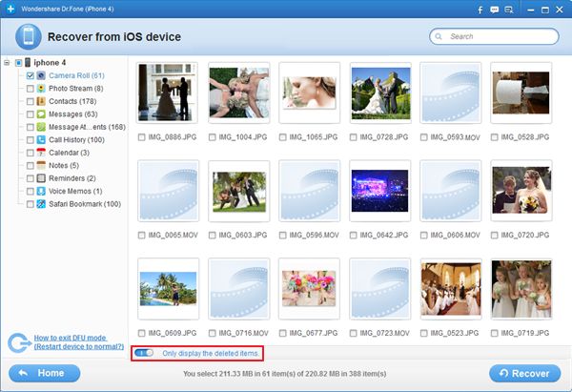Click the iOS device phone icon in header
The height and width of the screenshot is (392, 572).
click(28, 36)
